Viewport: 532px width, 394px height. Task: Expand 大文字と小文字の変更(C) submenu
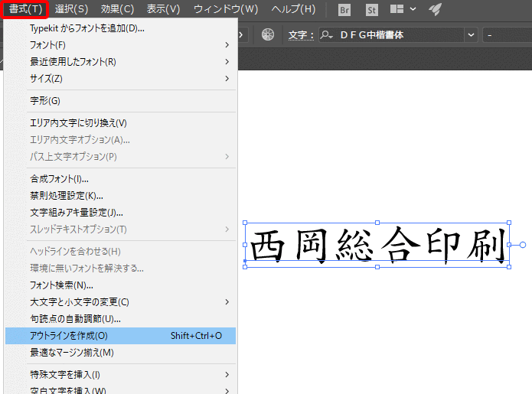120,302
